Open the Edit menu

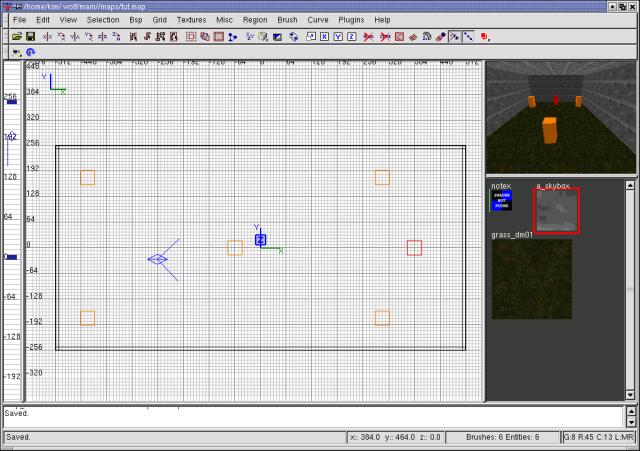click(x=43, y=20)
